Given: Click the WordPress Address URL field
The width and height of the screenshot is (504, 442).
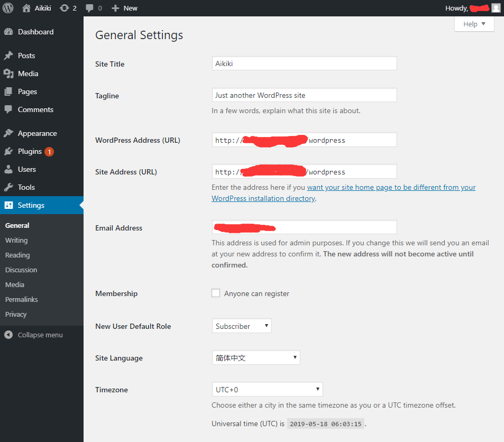Looking at the screenshot, I should point(304,140).
